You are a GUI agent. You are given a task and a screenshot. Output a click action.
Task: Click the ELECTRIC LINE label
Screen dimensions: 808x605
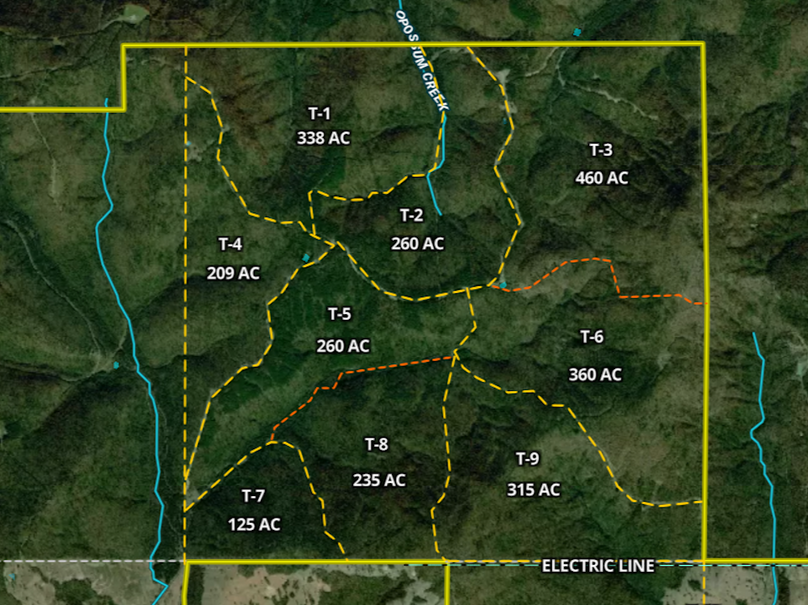[x=598, y=566]
